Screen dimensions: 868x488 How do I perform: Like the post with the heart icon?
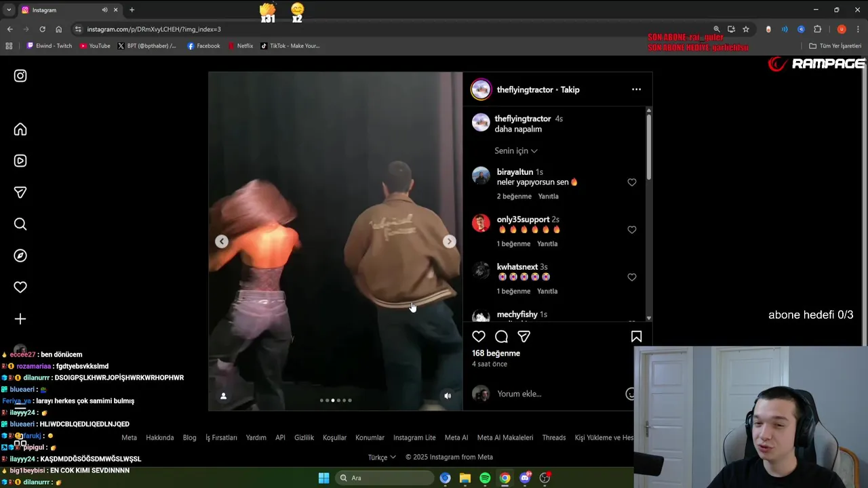479,336
